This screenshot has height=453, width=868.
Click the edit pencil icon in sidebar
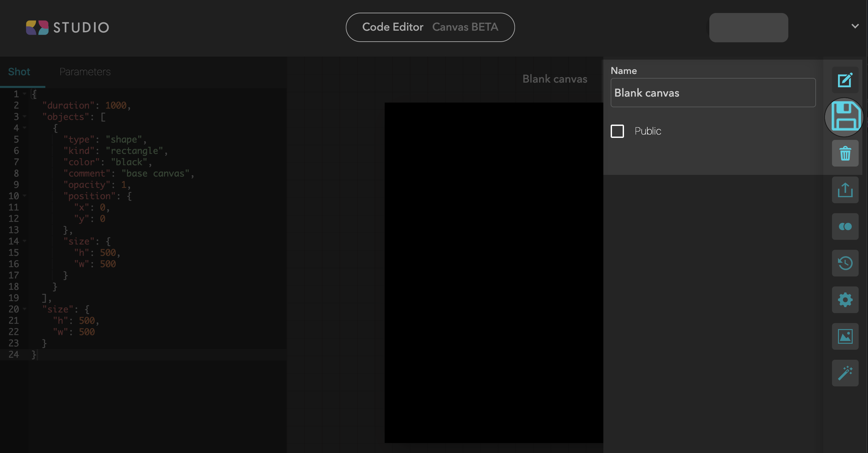tap(845, 80)
